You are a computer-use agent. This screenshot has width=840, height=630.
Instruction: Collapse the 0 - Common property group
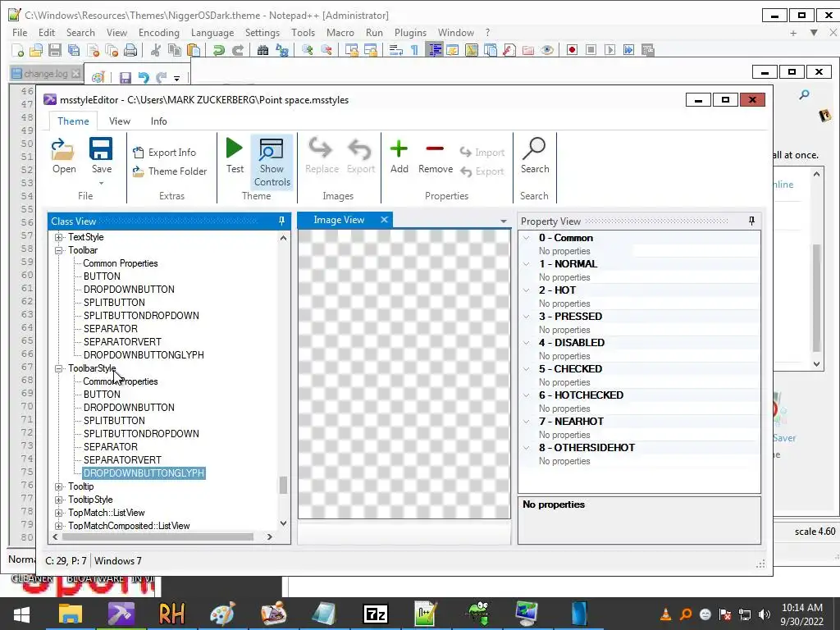[x=526, y=238]
